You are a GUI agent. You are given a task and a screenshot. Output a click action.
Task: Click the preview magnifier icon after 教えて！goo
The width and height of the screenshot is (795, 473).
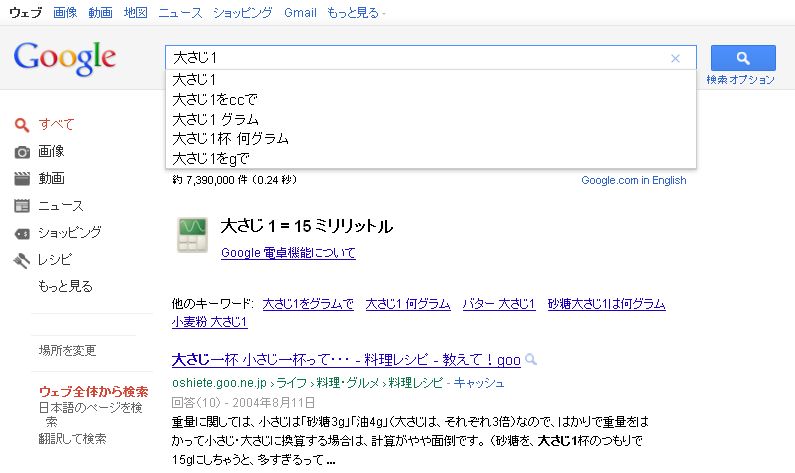(531, 359)
